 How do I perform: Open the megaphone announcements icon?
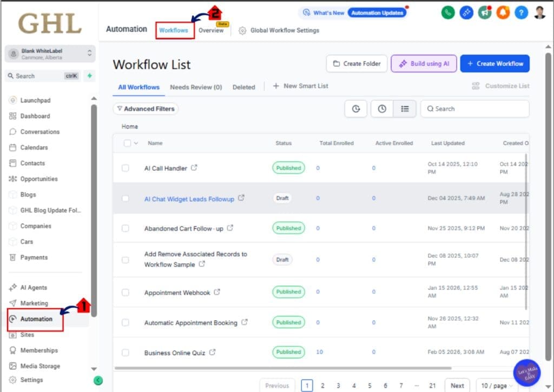484,13
